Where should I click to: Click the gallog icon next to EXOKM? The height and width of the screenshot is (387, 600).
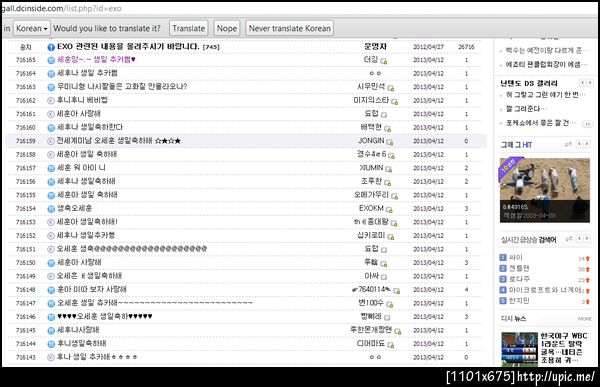(389, 210)
